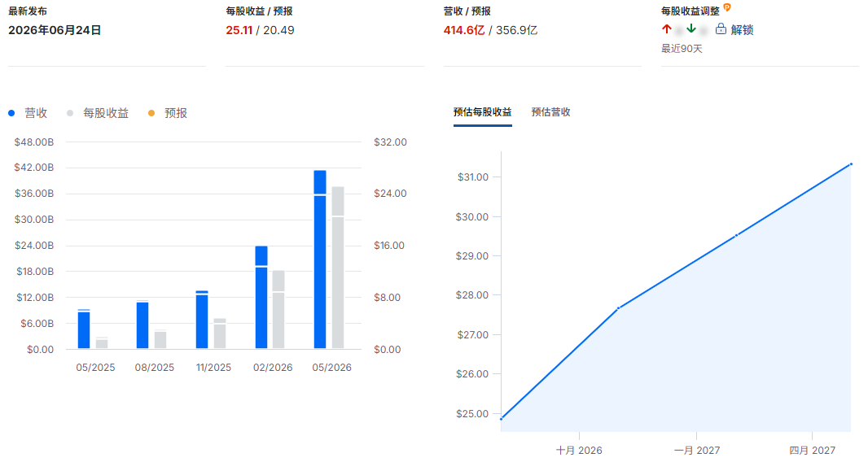Toggle the 预报 legend orange dot
The height and width of the screenshot is (462, 868).
click(151, 113)
